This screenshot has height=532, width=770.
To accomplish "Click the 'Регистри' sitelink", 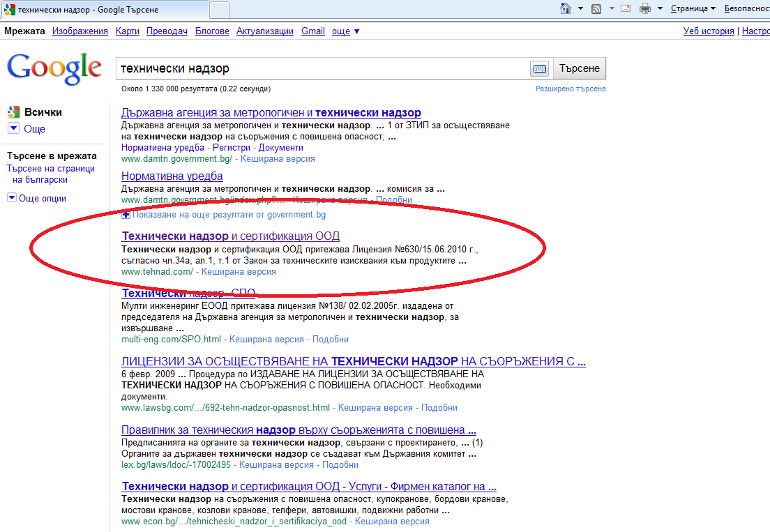I will [232, 147].
